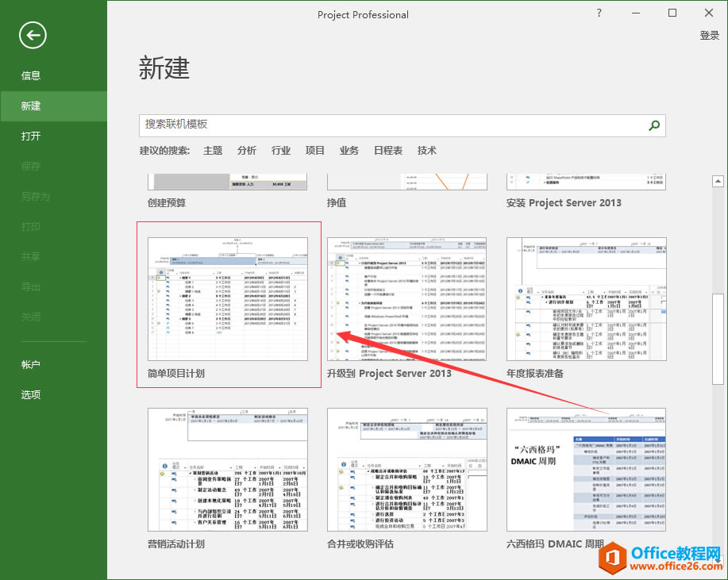
Task: Click the 安装 Project Server 2013 label
Action: click(x=564, y=203)
